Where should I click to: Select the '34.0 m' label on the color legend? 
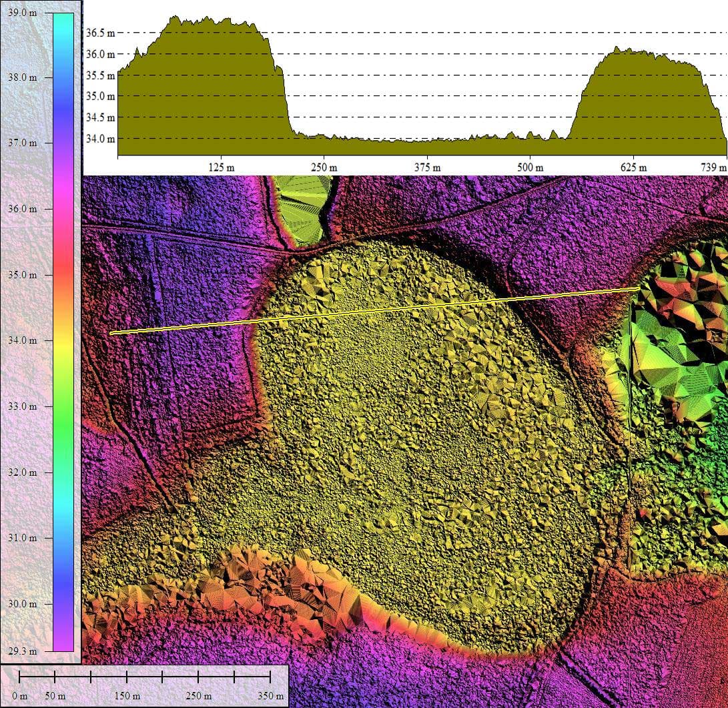point(22,340)
